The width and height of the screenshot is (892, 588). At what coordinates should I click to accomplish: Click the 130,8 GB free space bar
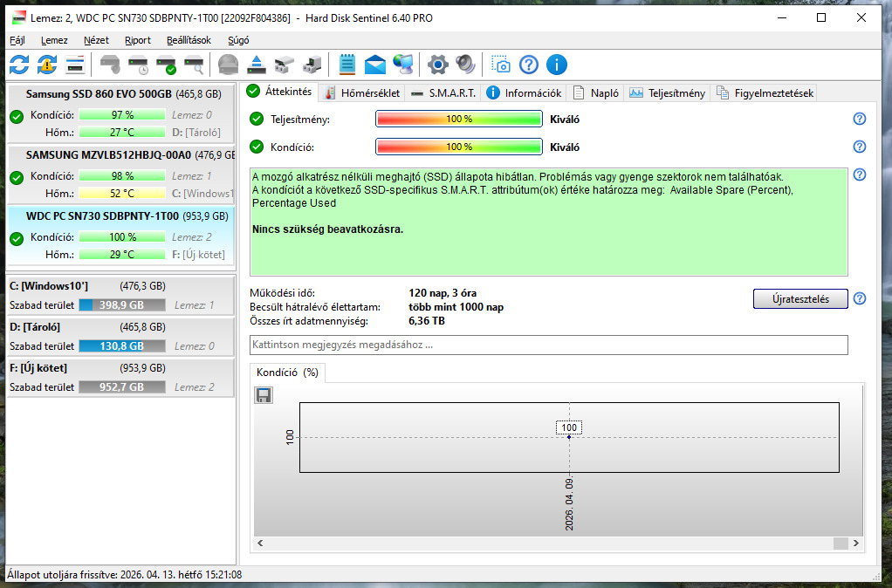[121, 346]
